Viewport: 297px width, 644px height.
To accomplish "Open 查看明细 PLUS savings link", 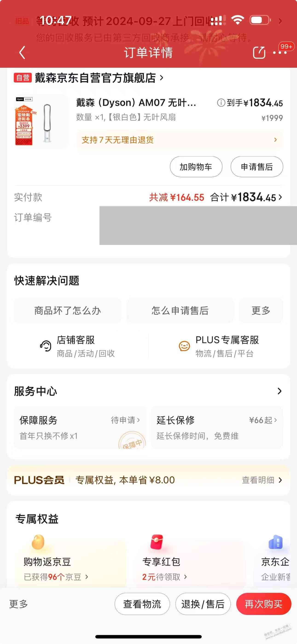I will pos(262,480).
